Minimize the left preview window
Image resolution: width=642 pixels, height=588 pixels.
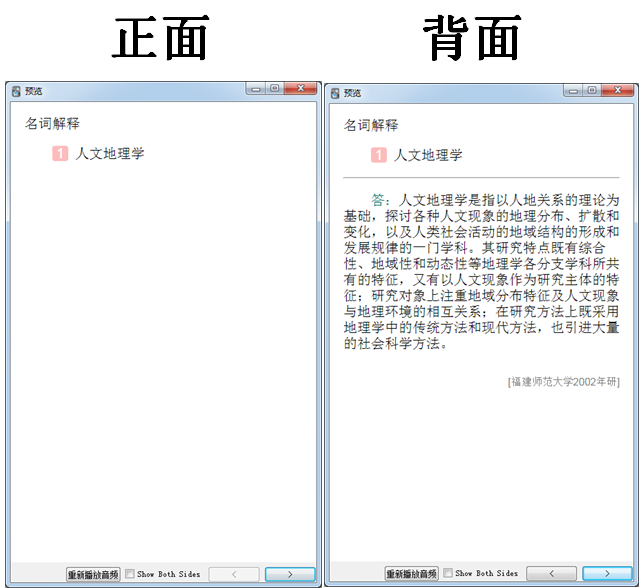pos(256,88)
